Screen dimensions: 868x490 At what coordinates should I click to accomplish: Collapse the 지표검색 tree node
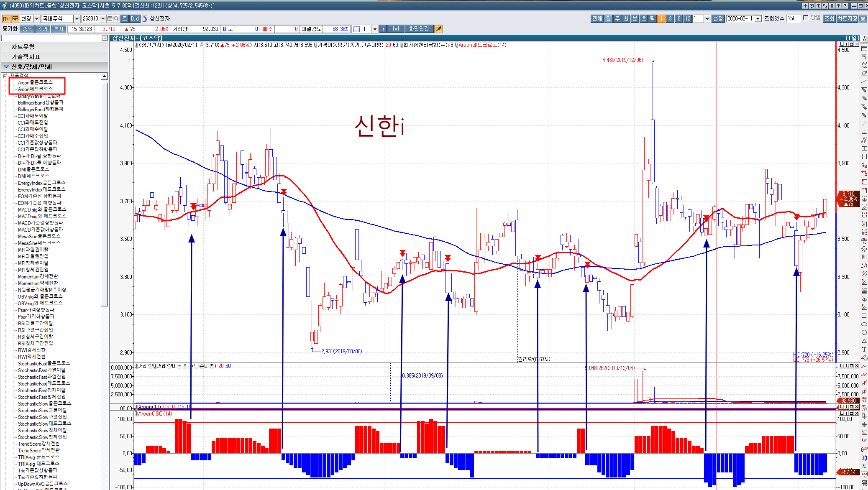[5, 76]
